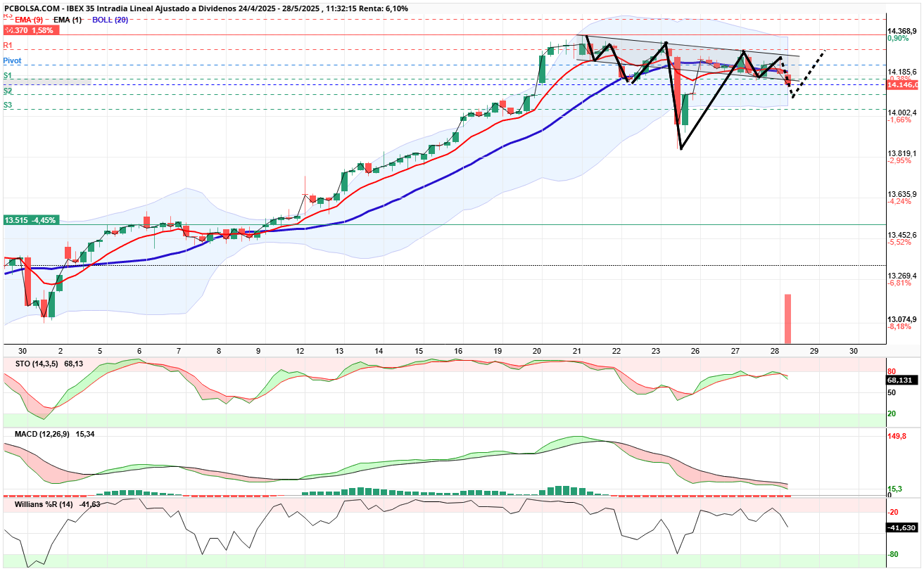Click date 22 on the time axis
The height and width of the screenshot is (571, 924).
(616, 351)
